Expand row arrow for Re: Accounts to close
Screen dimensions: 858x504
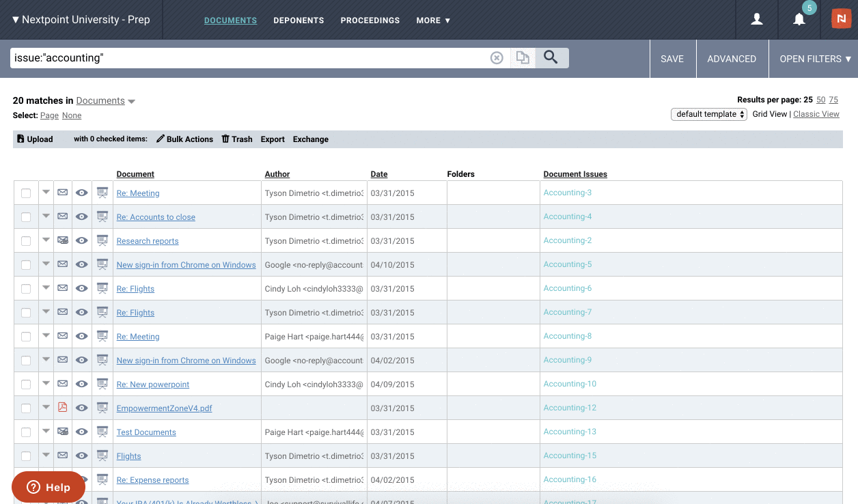46,216
